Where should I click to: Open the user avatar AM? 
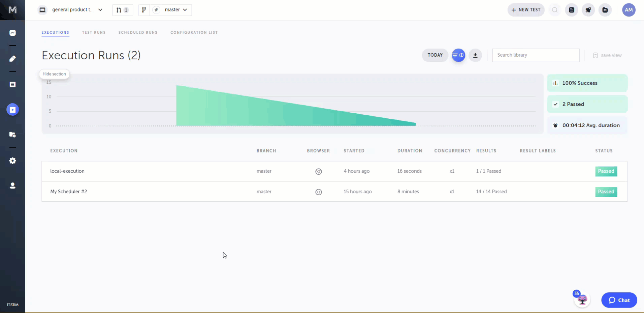click(629, 10)
